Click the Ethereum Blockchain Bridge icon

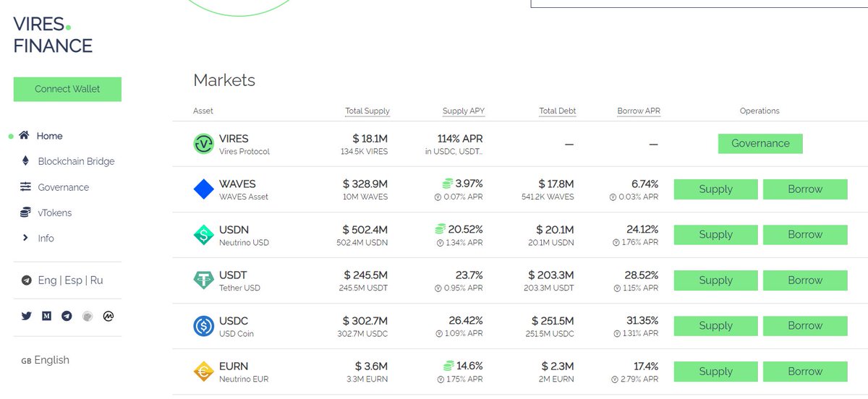[25, 160]
